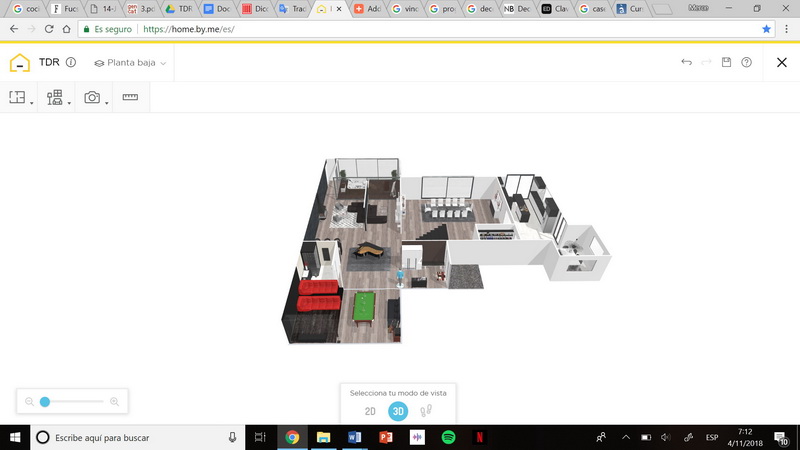Screen dimensions: 800x450
Task: Click the zoom in magnifier icon
Action: 114,402
